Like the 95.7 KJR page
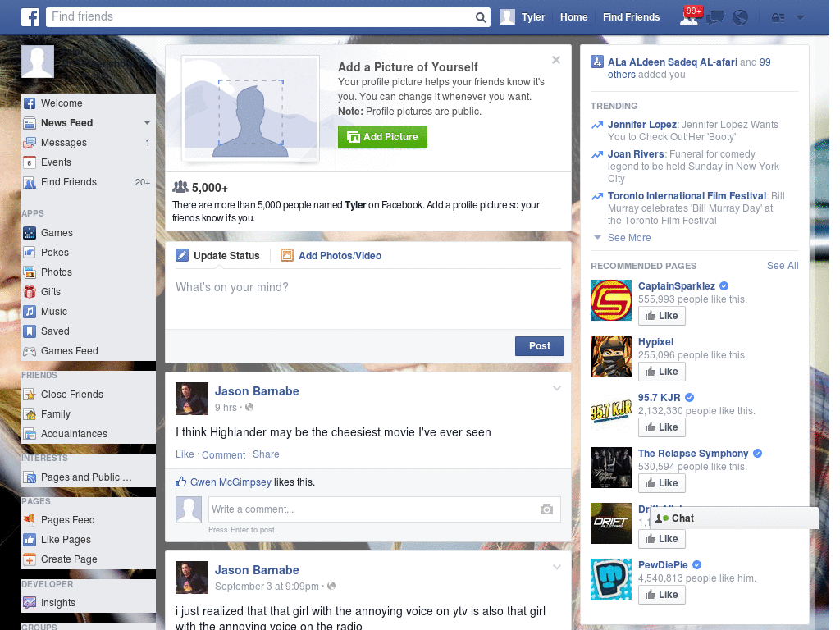The width and height of the screenshot is (840, 630). pyautogui.click(x=662, y=427)
